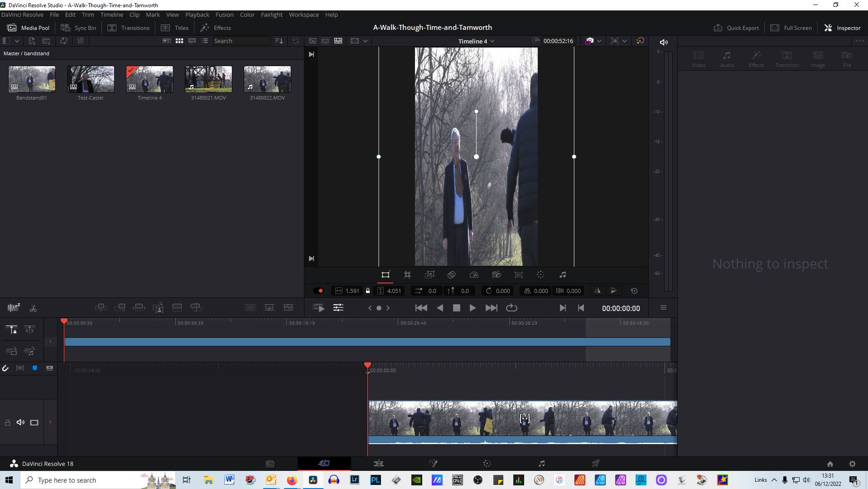Flip the image horizontally
Viewport: 868px width, 489px height.
(597, 291)
